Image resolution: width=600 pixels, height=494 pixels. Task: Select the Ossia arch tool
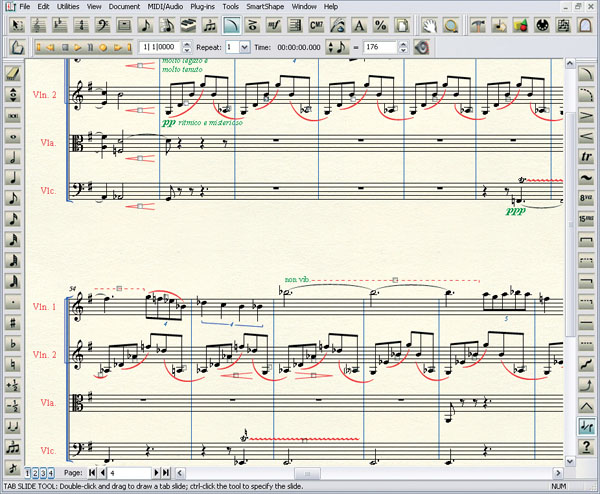point(585,26)
